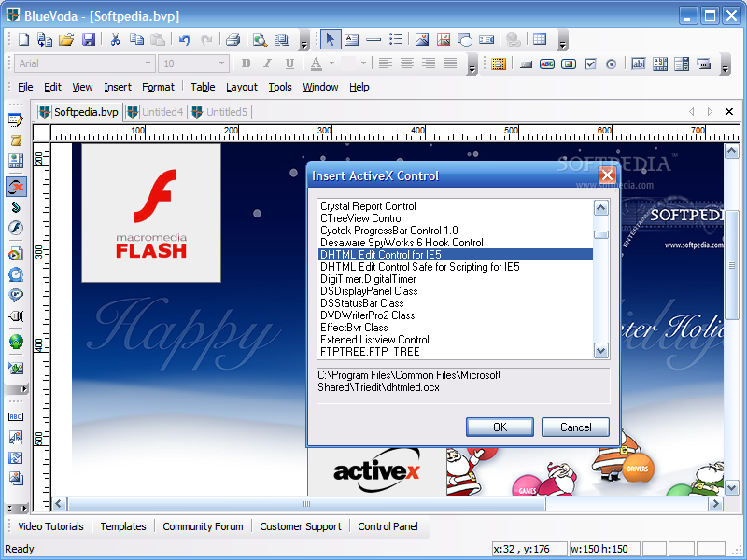Click the bulleted list icon

[396, 39]
